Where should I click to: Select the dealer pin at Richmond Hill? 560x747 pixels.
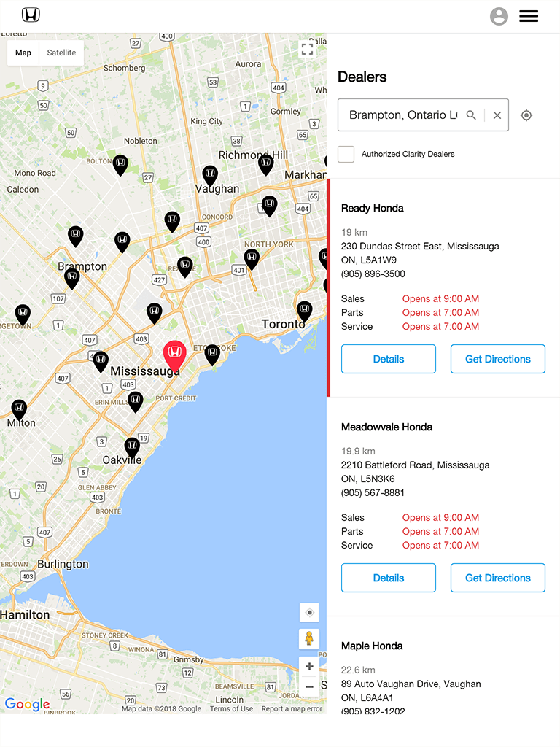coord(266,165)
